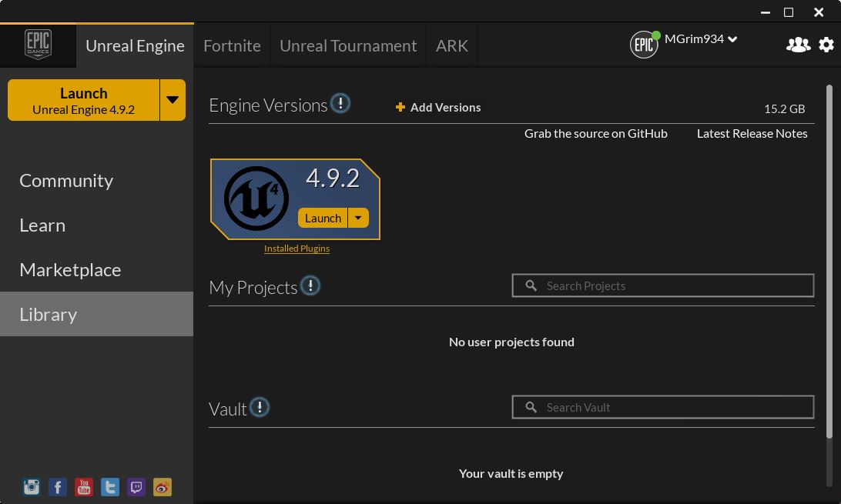Expand the Launch button dropdown arrow
Viewport: 841px width, 504px height.
[174, 99]
